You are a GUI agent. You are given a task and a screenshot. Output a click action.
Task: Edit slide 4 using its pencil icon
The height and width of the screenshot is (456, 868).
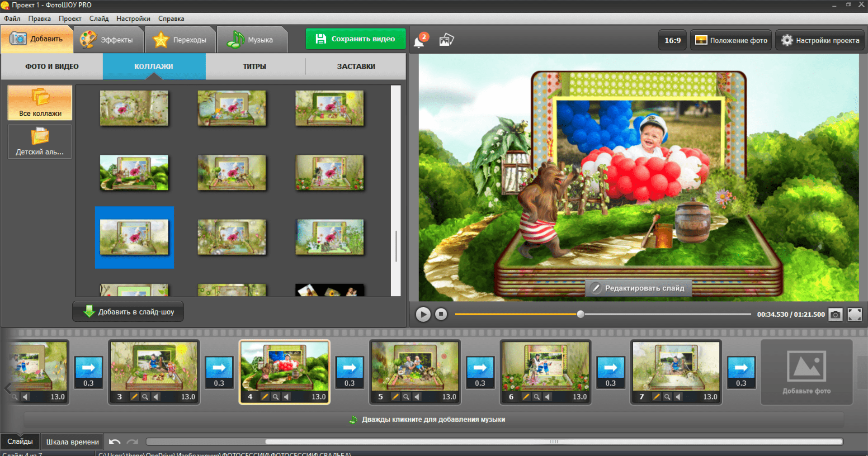(x=264, y=397)
